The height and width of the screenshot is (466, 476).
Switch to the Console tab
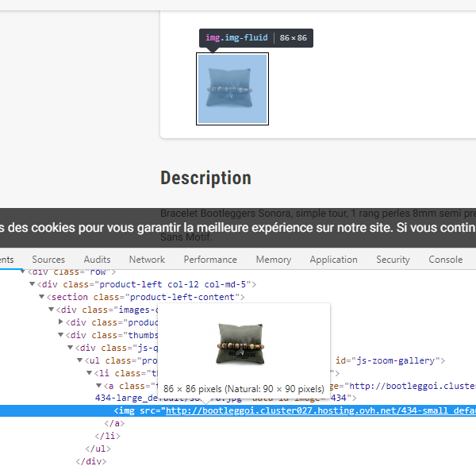coord(445,260)
